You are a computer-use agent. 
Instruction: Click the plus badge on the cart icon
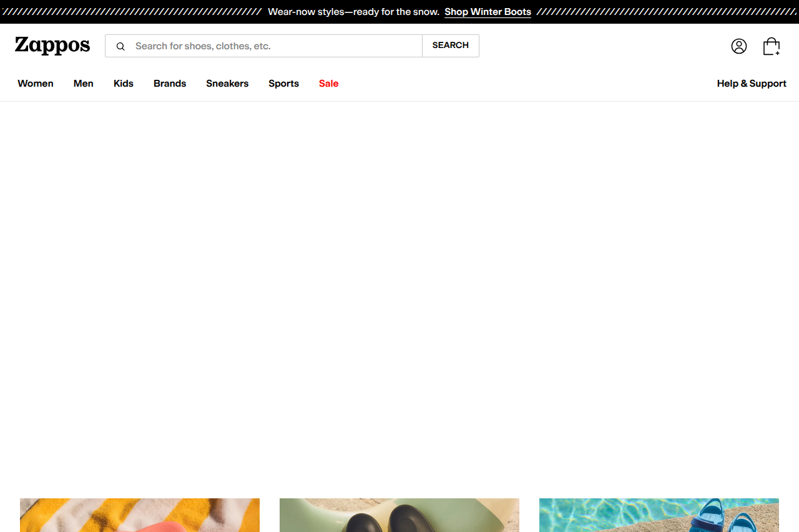tap(778, 53)
